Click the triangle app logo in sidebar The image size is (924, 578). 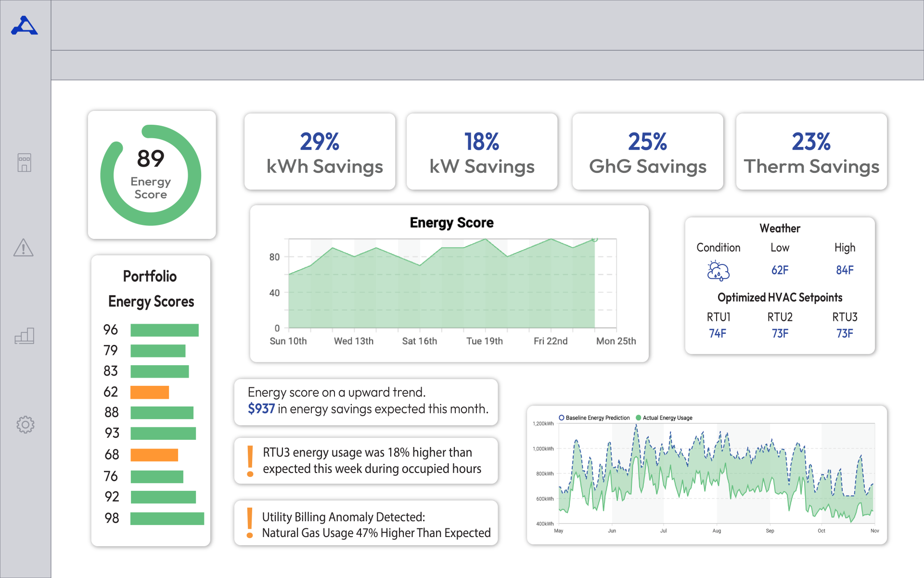[25, 26]
